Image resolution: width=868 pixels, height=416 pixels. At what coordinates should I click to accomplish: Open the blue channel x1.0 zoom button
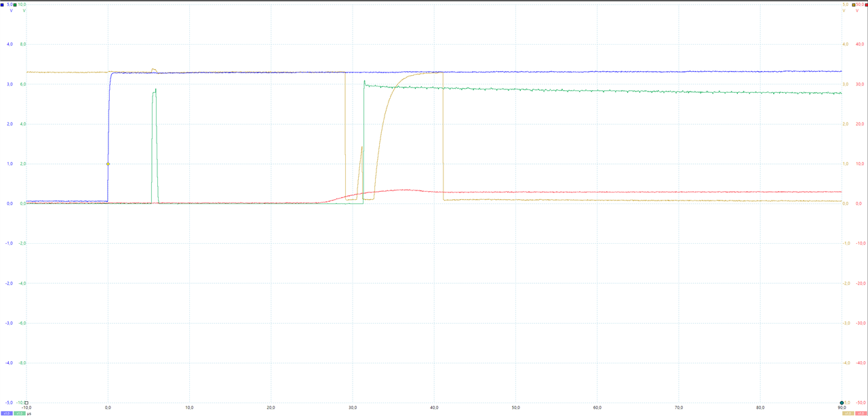(x=7, y=413)
